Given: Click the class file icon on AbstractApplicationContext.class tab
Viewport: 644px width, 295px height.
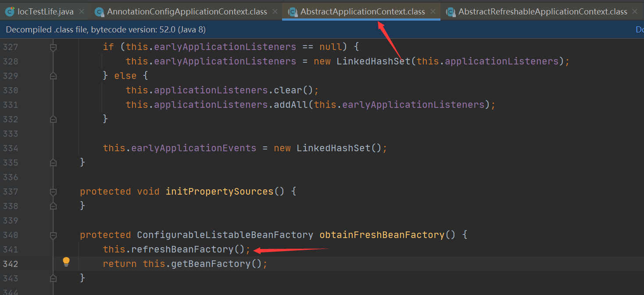Looking at the screenshot, I should coord(293,12).
